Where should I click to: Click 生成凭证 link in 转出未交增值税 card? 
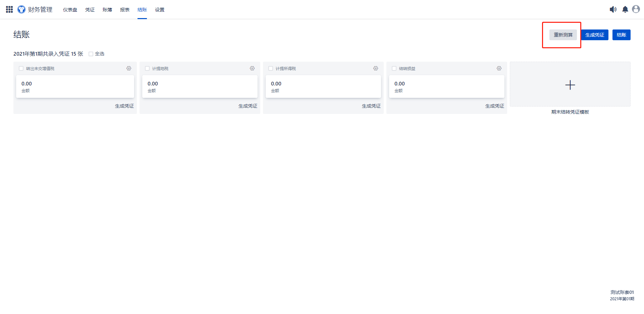tap(124, 106)
